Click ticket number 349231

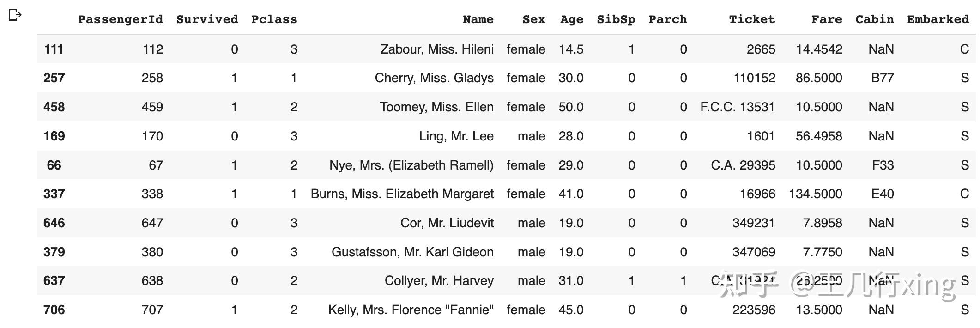pos(753,223)
